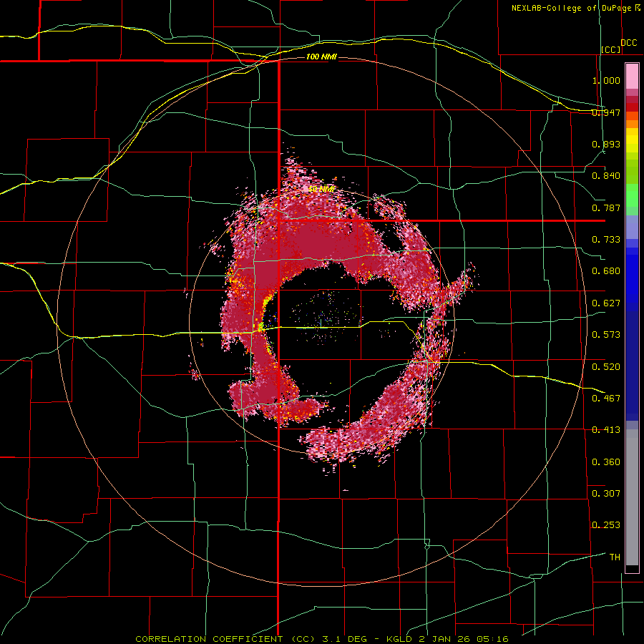Pick the gray segment of the color bar

pyautogui.click(x=632, y=497)
